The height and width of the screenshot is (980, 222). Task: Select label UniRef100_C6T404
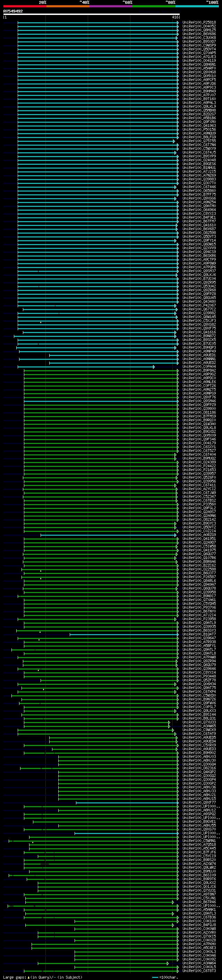199,455
